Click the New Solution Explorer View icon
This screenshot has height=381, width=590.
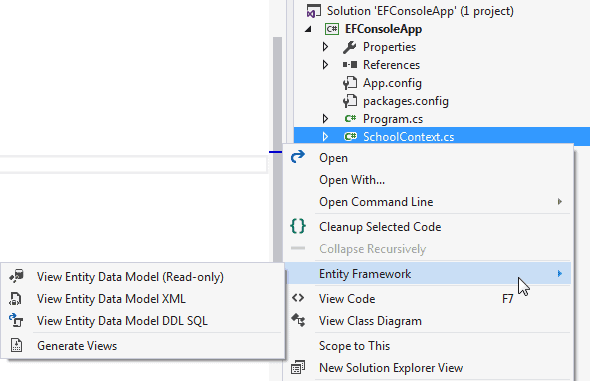click(298, 367)
